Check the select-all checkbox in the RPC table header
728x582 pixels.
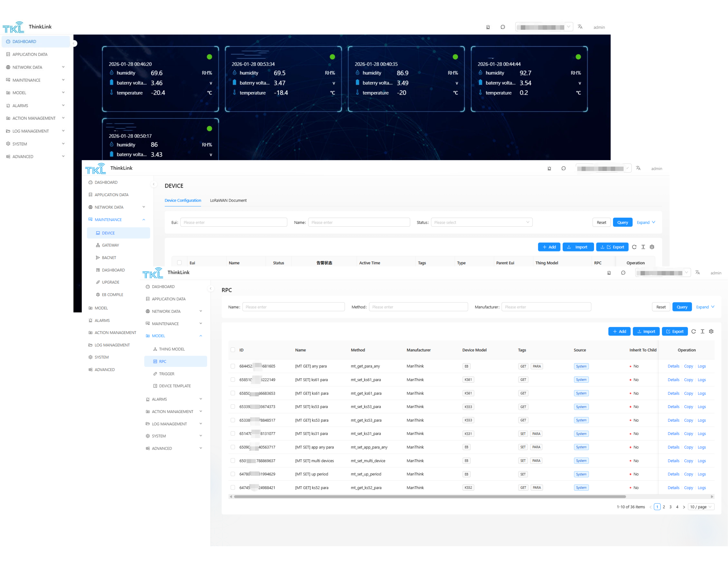point(233,350)
